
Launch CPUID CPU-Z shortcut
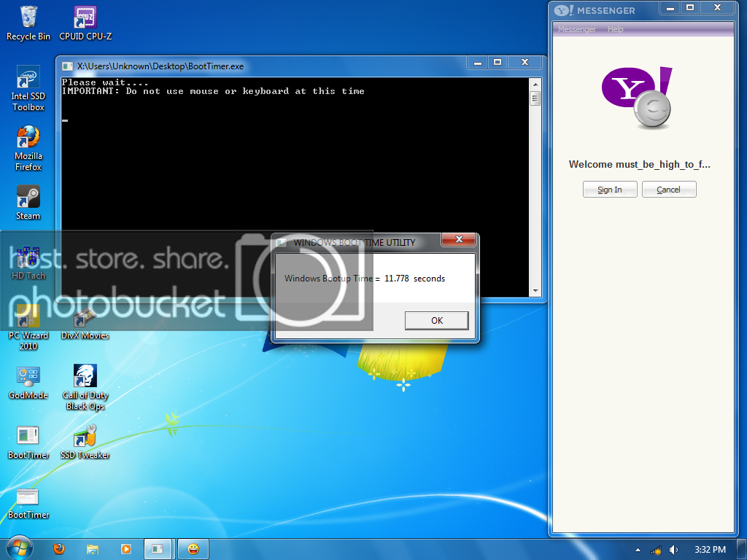coord(85,23)
